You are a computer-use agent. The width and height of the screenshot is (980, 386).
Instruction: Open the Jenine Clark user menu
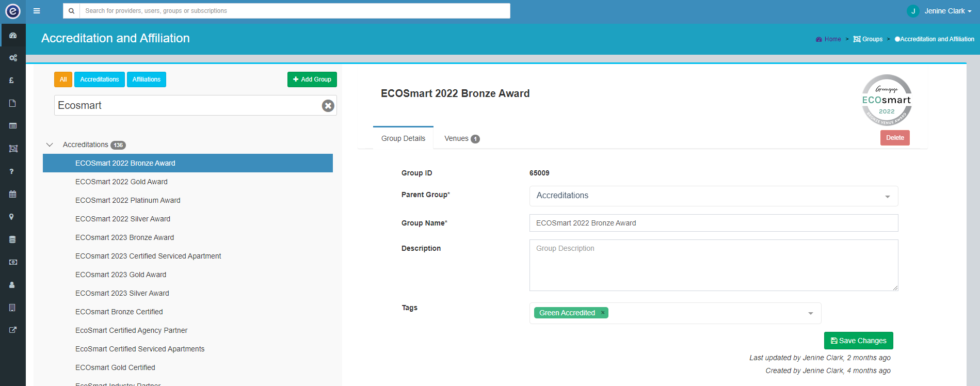pyautogui.click(x=948, y=11)
